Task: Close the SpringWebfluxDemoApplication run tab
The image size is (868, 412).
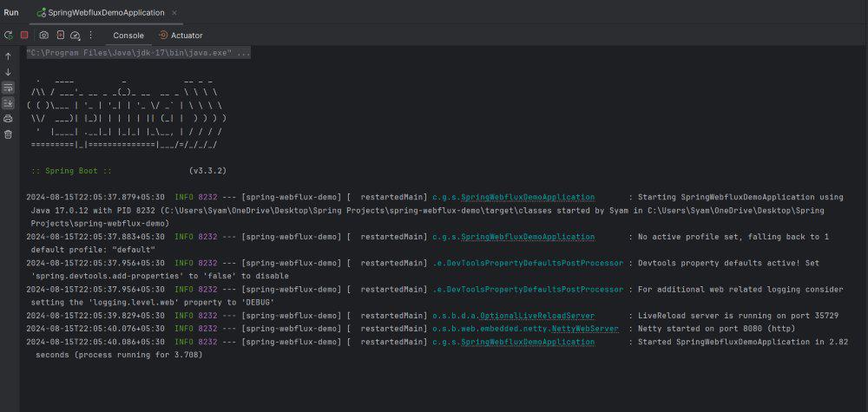Action: (x=174, y=12)
